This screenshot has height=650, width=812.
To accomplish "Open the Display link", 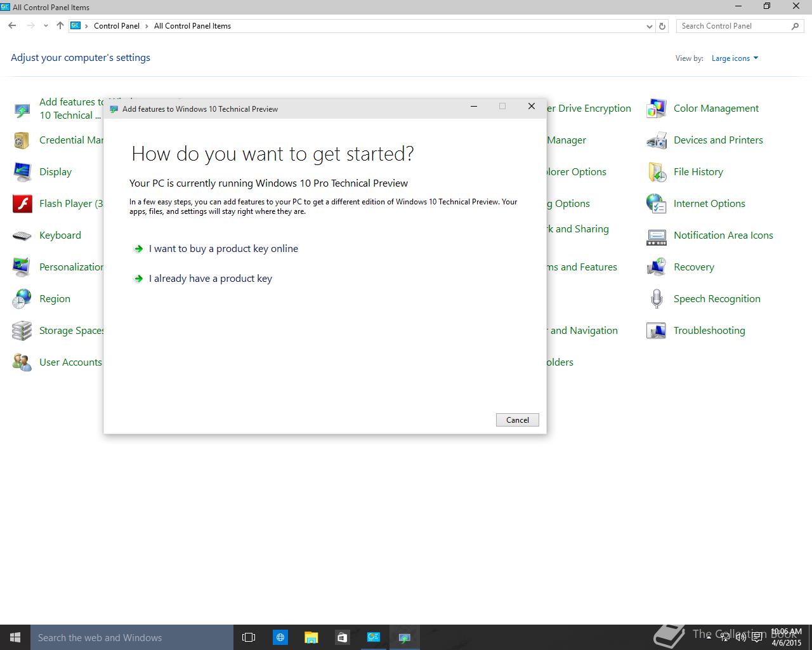I will click(x=55, y=172).
